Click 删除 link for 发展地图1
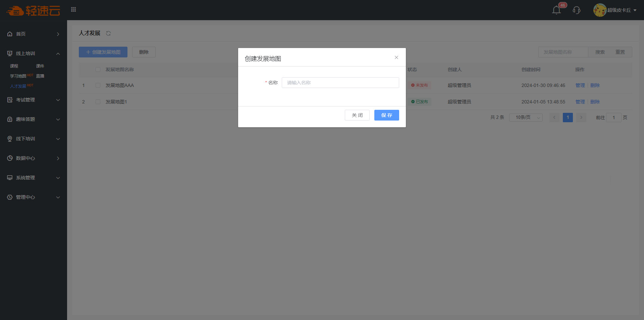 [x=595, y=102]
